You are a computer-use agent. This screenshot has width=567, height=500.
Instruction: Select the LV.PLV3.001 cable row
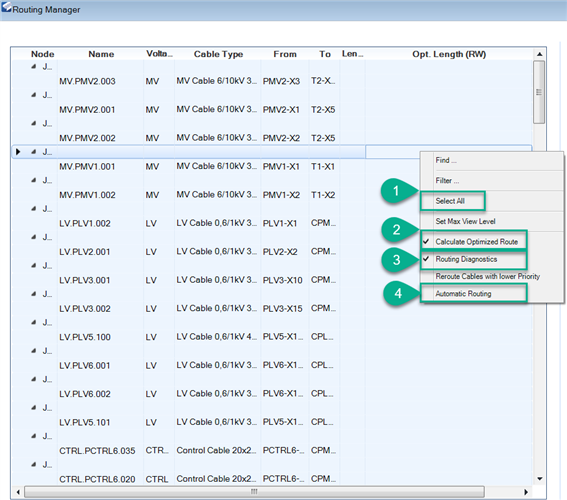(198, 280)
